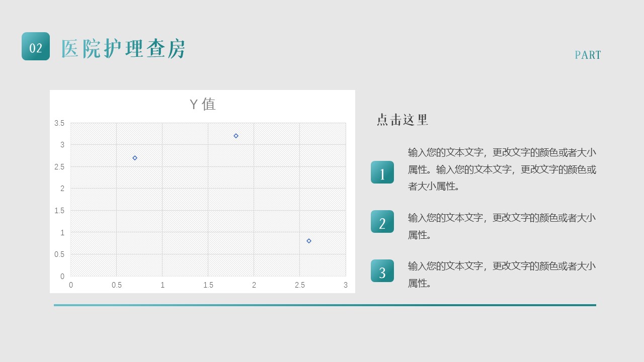Select the text paragraph beside badge 2
The width and height of the screenshot is (644, 362).
click(502, 226)
